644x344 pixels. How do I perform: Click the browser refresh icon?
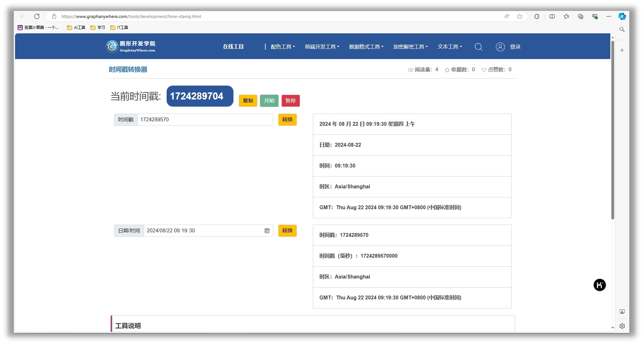37,16
